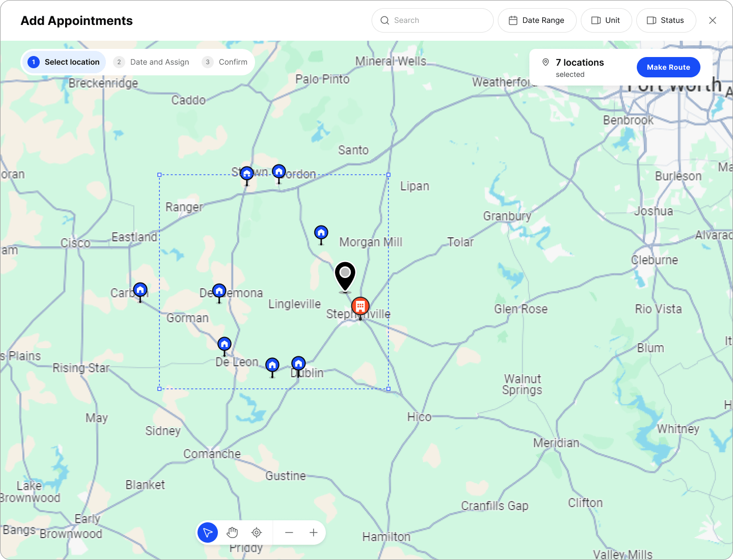Zoom in with the plus button

pyautogui.click(x=314, y=533)
